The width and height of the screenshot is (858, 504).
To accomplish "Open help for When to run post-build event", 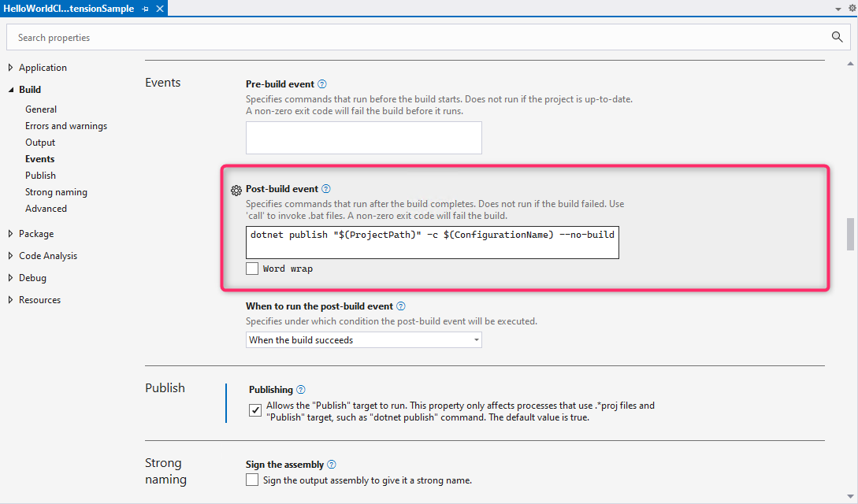I will click(x=401, y=306).
